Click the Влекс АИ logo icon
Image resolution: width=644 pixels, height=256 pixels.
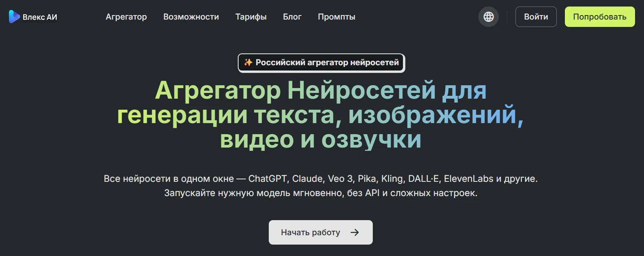tap(14, 17)
